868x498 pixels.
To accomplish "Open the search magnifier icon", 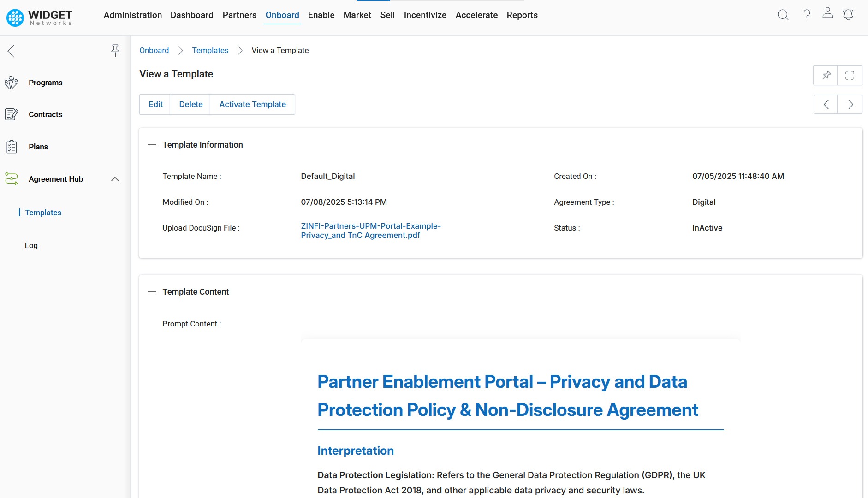I will (783, 15).
